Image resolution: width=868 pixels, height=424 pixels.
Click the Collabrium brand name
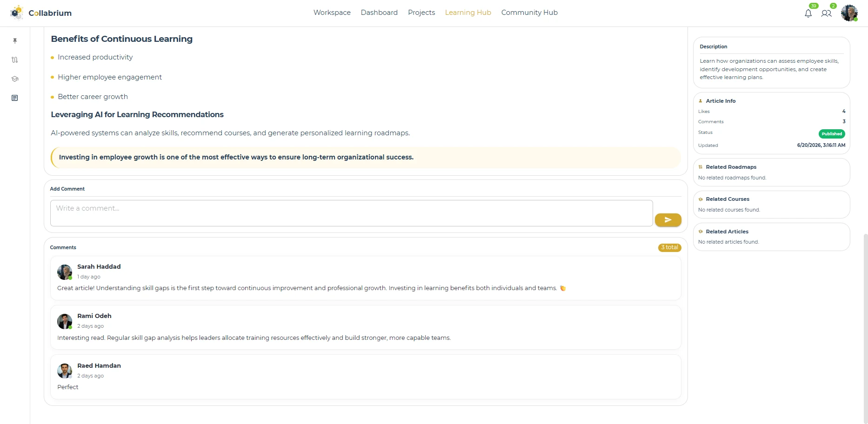tap(50, 13)
